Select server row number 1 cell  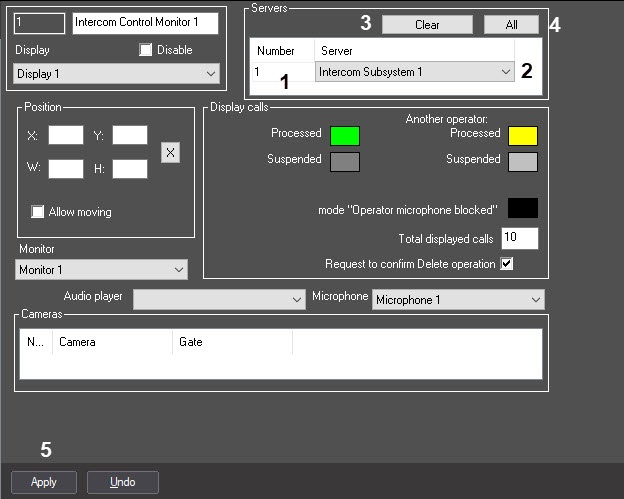point(283,72)
